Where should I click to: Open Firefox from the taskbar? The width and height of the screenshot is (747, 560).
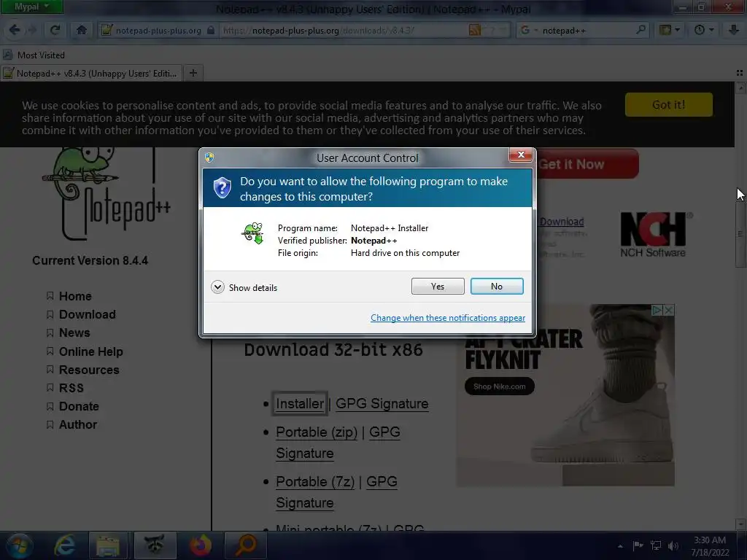[201, 545]
